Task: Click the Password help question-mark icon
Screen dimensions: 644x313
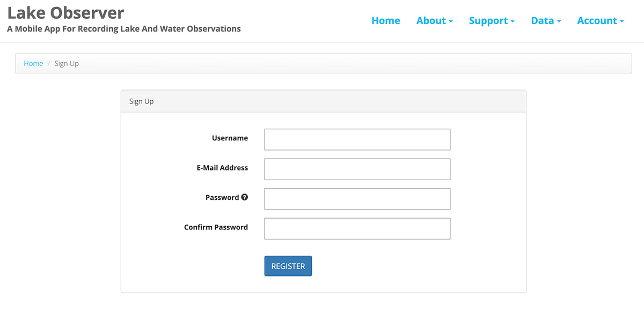Action: [x=245, y=197]
